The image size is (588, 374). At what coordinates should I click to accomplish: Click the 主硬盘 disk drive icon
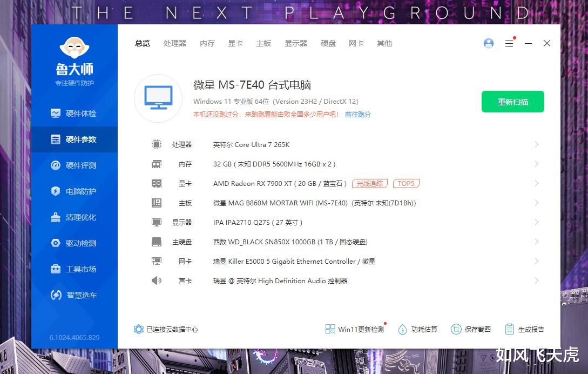[157, 242]
